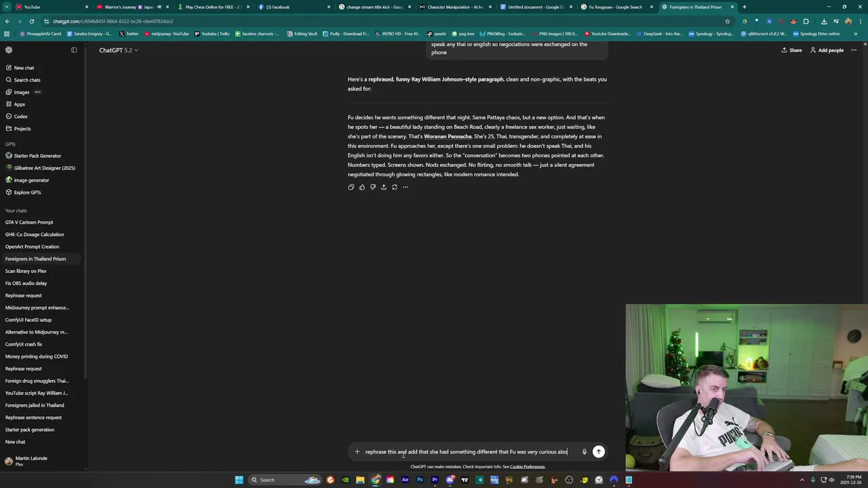Viewport: 868px width, 488px height.
Task: Click the Share button in header
Action: pos(791,50)
